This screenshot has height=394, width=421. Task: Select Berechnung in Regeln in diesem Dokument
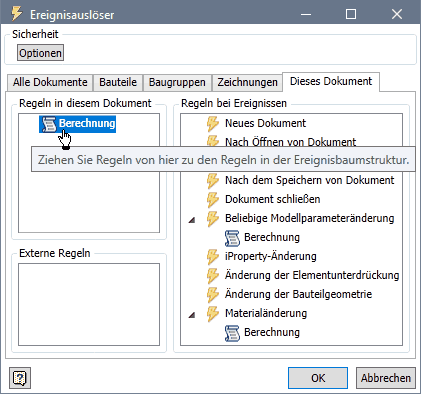pos(77,124)
